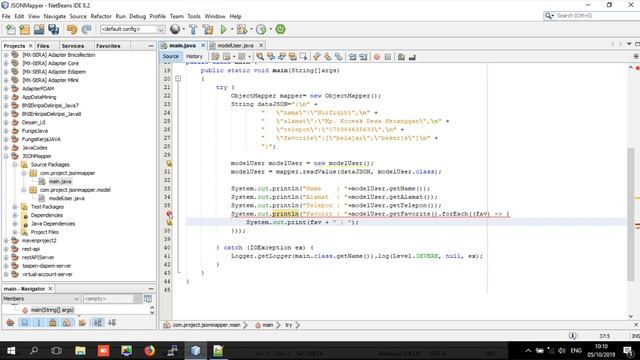Select the restAPIServer project
Image resolution: width=640 pixels, height=360 pixels.
tap(38, 258)
